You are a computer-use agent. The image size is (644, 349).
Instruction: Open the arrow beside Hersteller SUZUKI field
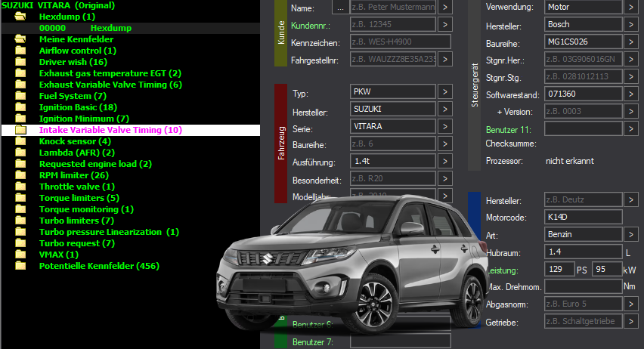pyautogui.click(x=444, y=109)
